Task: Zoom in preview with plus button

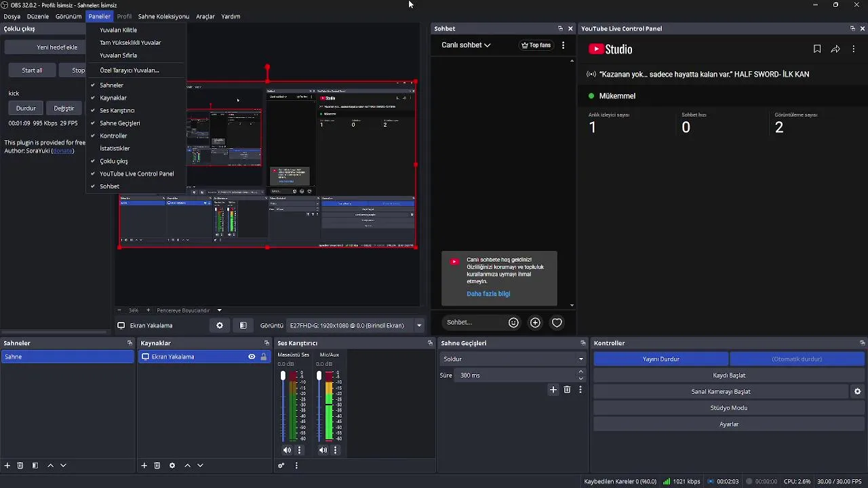Action: click(x=148, y=310)
